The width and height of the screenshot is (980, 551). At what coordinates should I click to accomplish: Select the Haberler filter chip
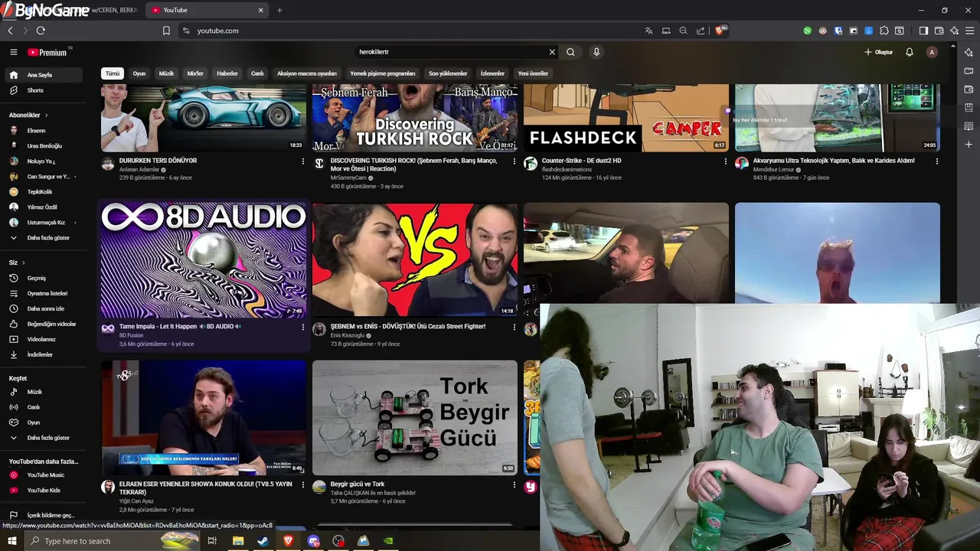pyautogui.click(x=227, y=73)
